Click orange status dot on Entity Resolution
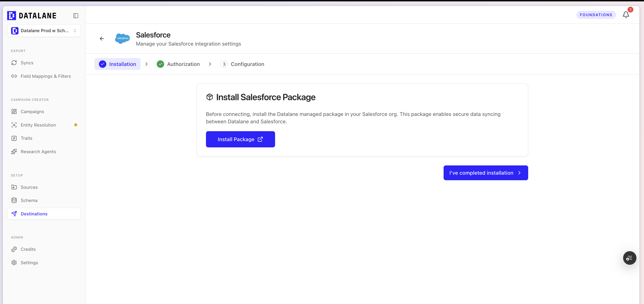644x304 pixels. (x=76, y=125)
